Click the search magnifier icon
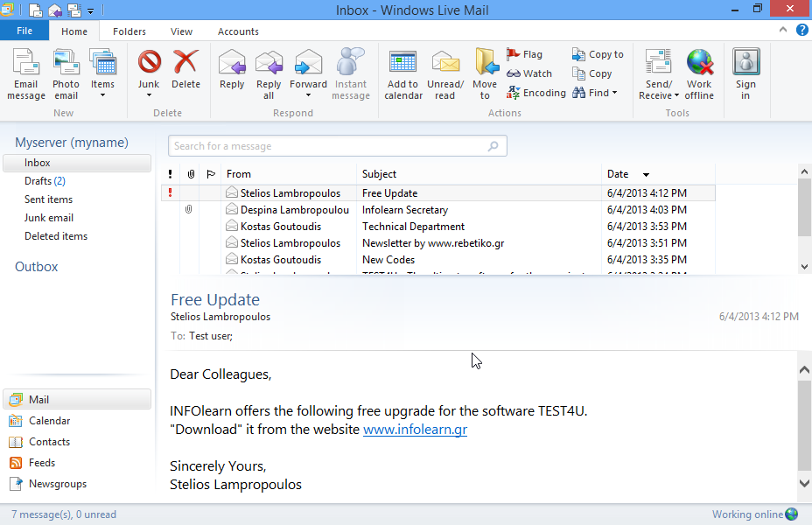812x525 pixels. 493,146
